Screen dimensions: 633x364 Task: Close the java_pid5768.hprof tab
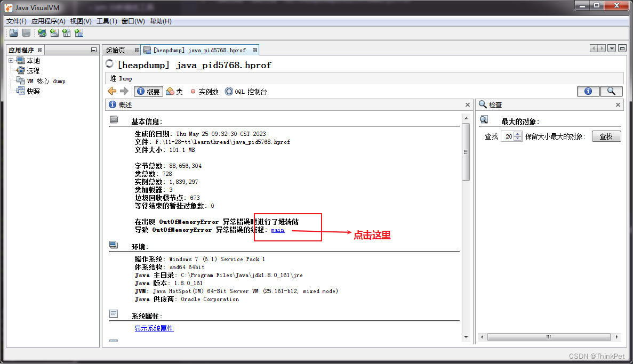coord(255,50)
